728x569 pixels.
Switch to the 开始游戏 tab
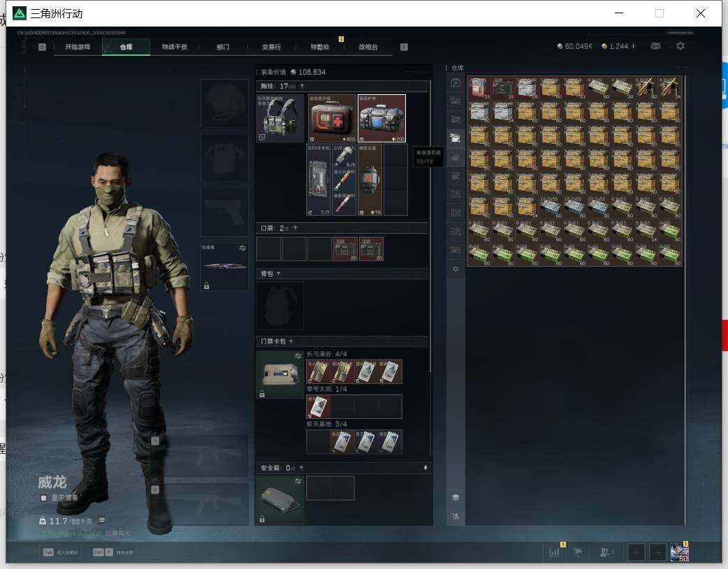[78, 47]
